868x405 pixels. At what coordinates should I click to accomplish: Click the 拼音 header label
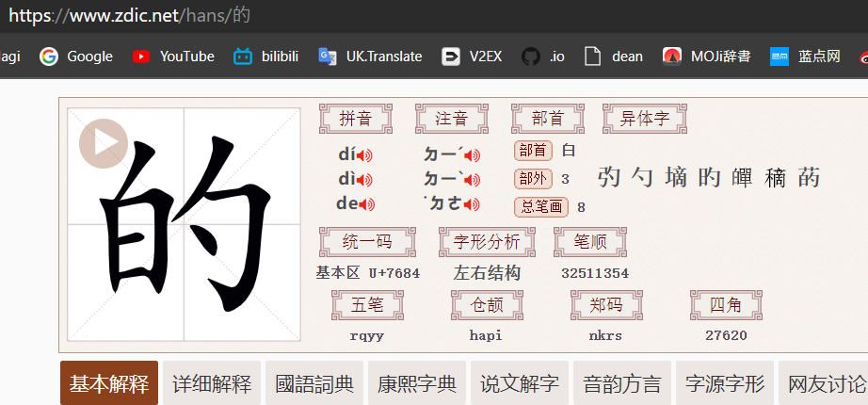click(x=356, y=119)
